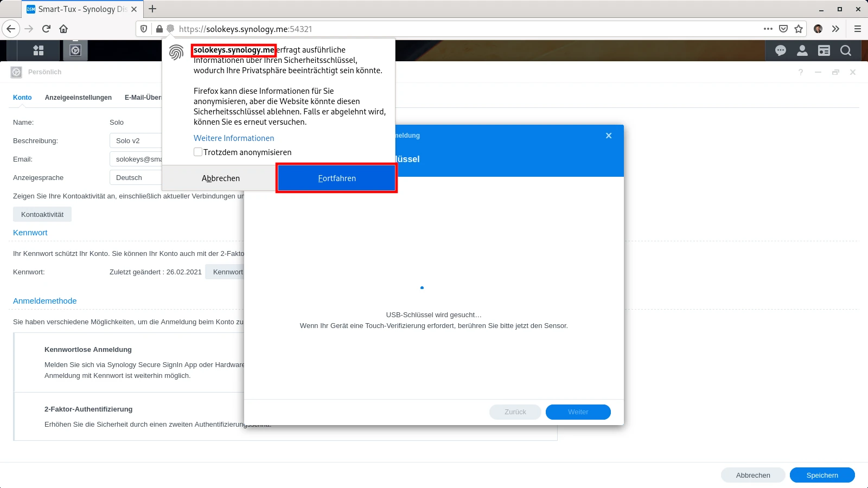Open Firefox hamburger menu
The width and height of the screenshot is (868, 488).
click(x=858, y=29)
